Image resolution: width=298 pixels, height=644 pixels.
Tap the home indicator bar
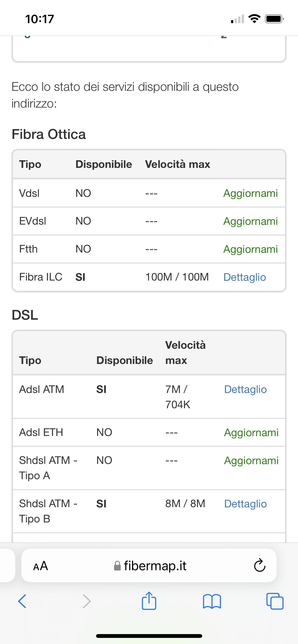[149, 636]
